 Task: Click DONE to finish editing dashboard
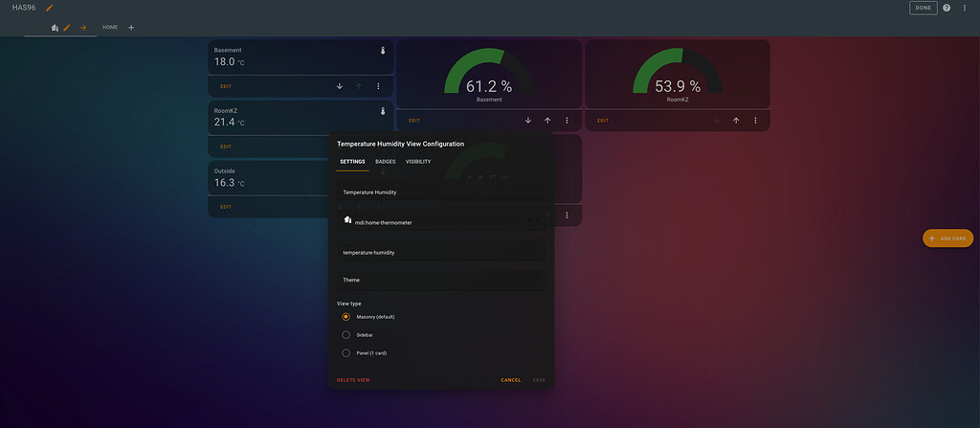pos(924,8)
